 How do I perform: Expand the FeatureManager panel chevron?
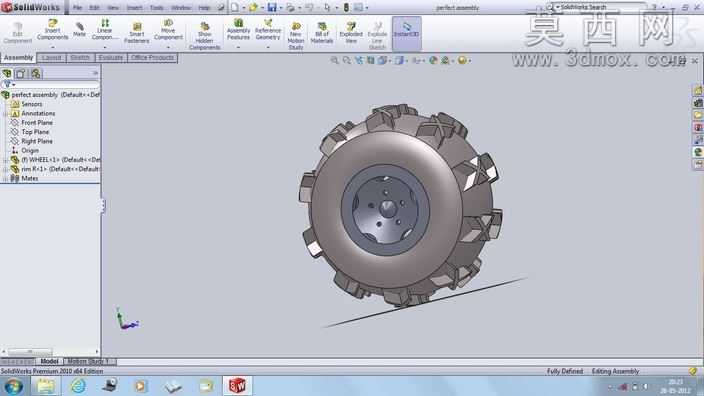[x=95, y=73]
